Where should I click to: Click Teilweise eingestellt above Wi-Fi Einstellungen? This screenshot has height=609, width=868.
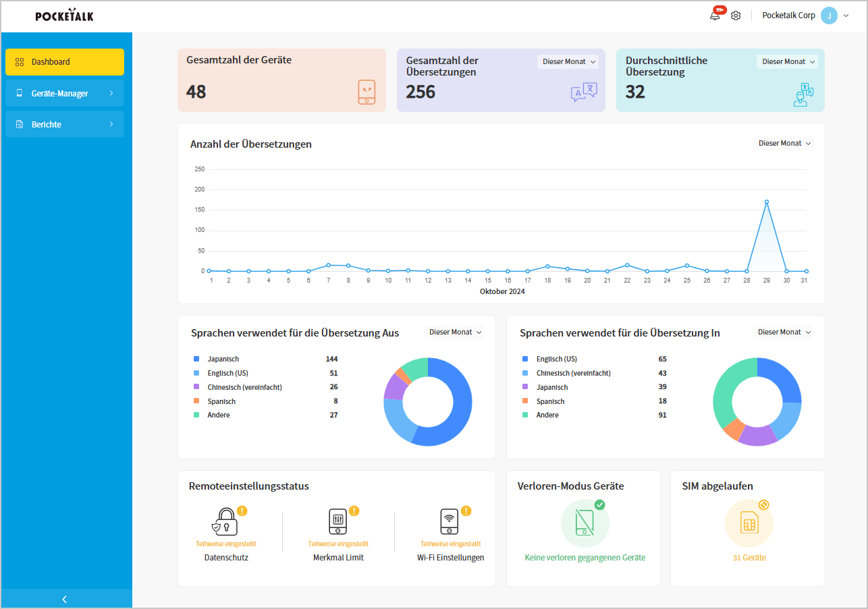pyautogui.click(x=451, y=544)
